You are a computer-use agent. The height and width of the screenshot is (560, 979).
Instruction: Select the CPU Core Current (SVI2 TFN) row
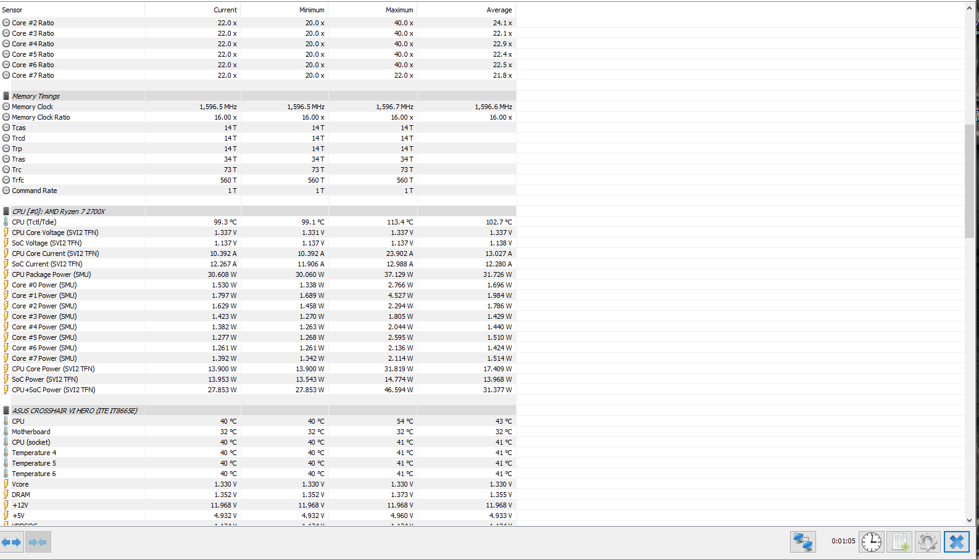click(258, 253)
